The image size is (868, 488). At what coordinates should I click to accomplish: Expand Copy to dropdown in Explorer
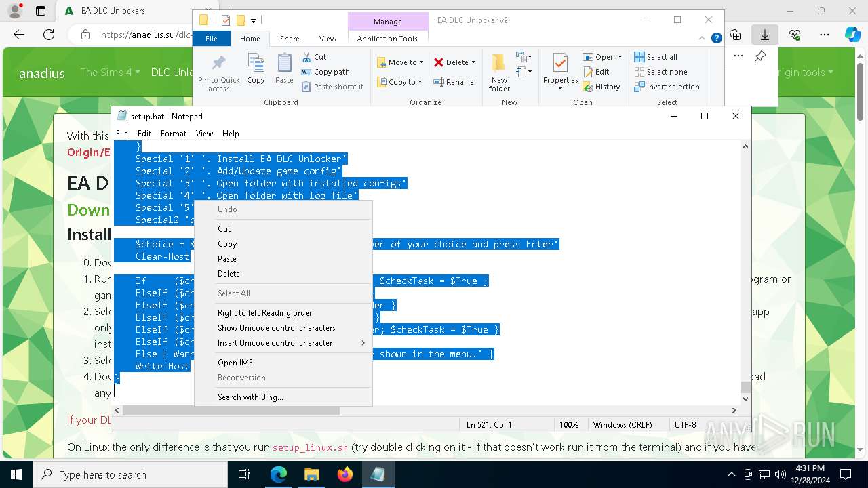400,82
